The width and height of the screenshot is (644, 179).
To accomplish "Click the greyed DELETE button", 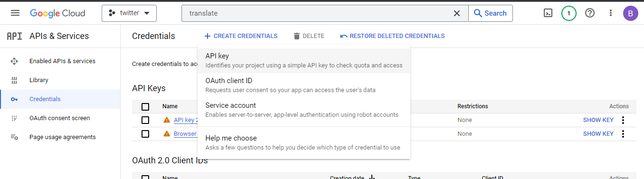I will (309, 36).
